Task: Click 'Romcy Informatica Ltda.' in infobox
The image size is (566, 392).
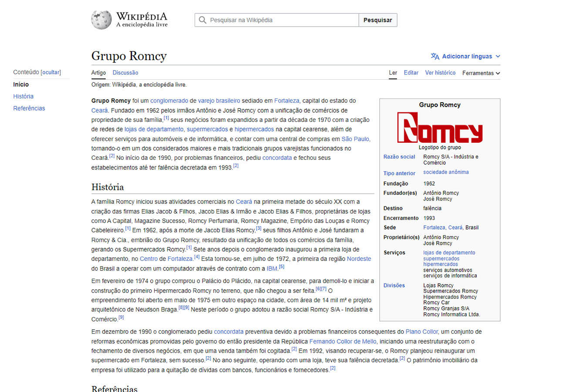Action: [x=451, y=314]
